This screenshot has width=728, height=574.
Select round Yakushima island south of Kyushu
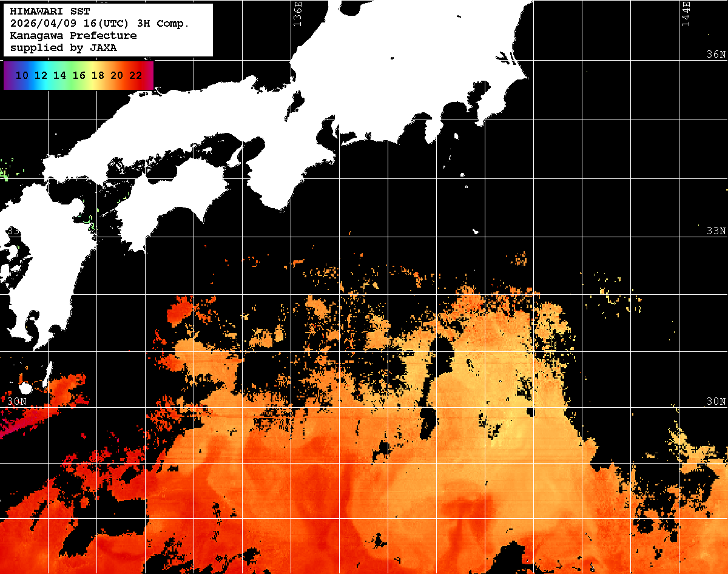click(25, 388)
